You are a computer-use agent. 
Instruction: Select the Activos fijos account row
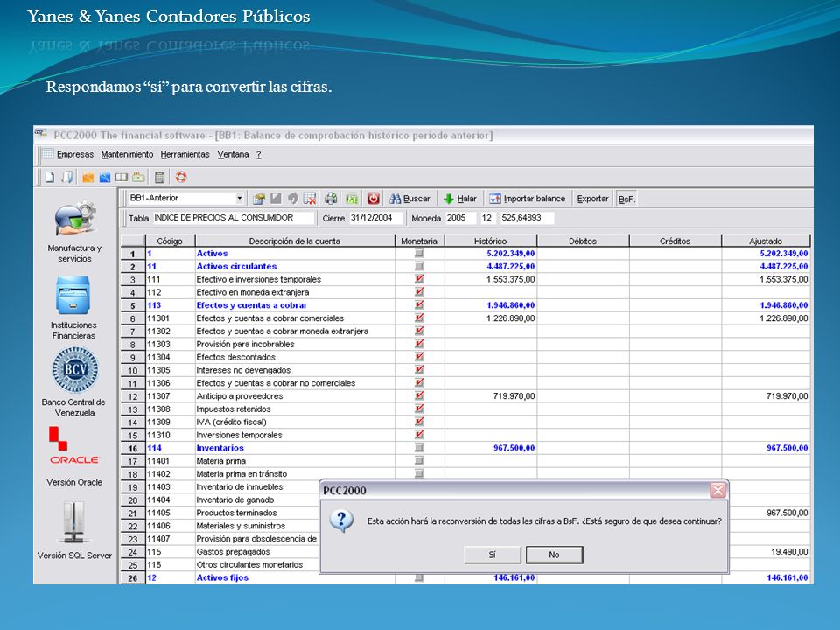465,577
